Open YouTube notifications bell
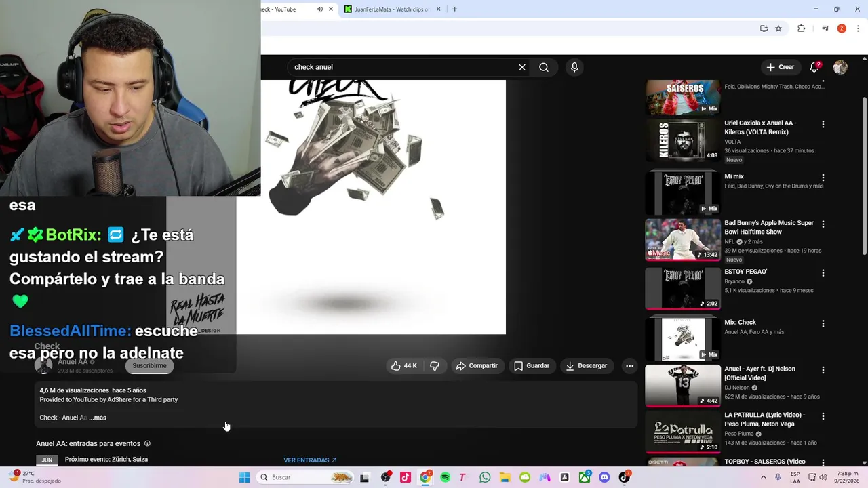 click(x=814, y=67)
